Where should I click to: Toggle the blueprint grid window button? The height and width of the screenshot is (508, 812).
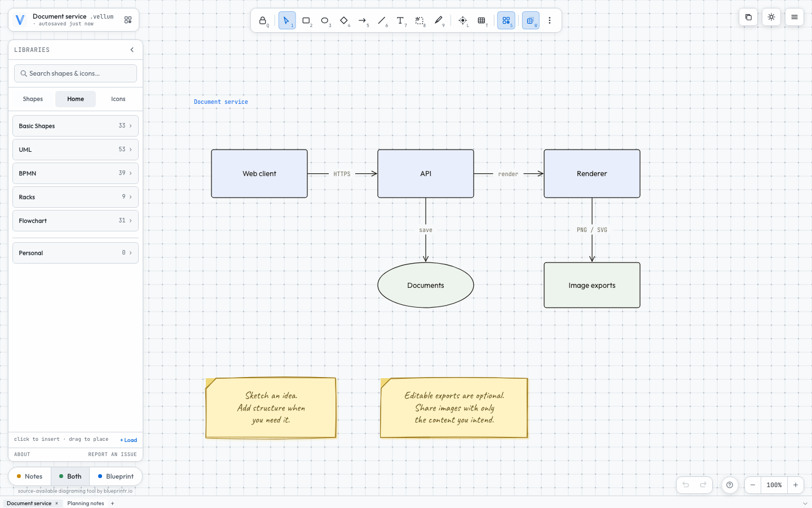tap(531, 20)
